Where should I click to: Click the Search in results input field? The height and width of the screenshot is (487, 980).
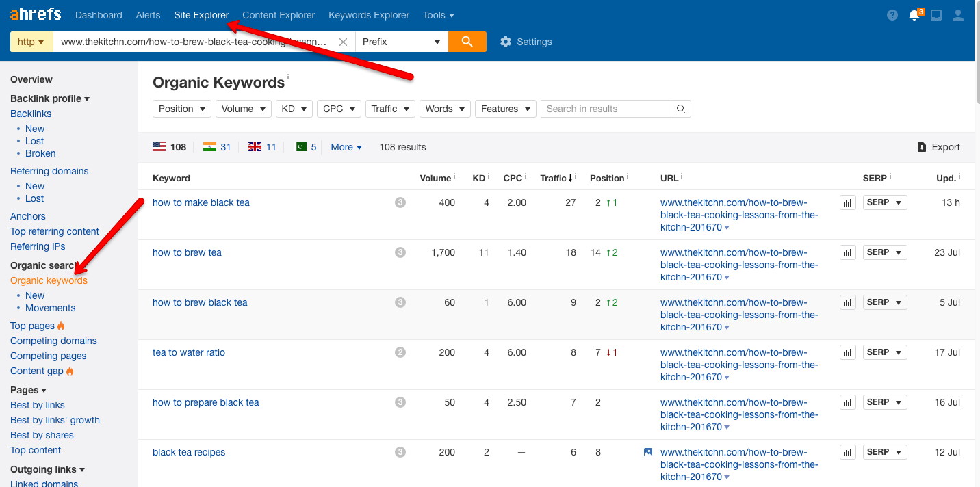pos(606,109)
